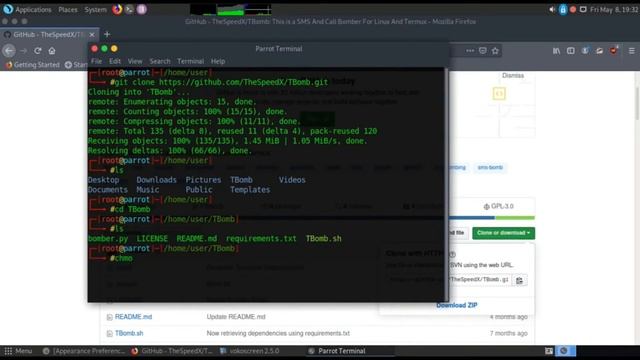The image size is (640, 360).
Task: Click the TBomb.git clone URL field
Action: pyautogui.click(x=449, y=280)
